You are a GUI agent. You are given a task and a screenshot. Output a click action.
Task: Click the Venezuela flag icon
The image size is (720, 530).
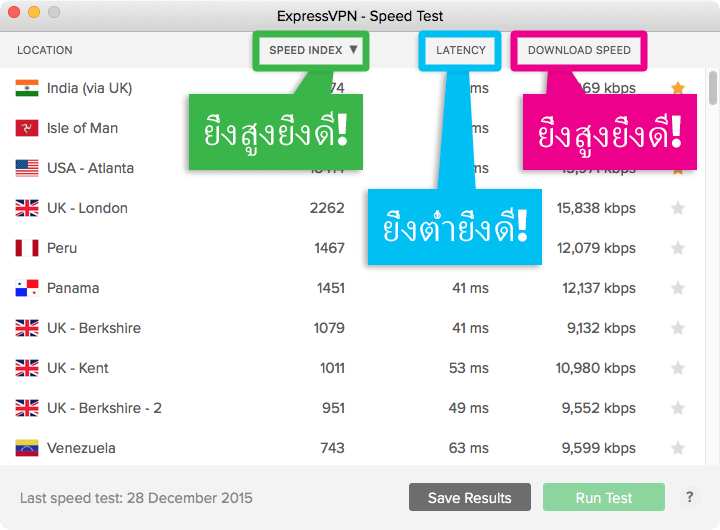click(27, 448)
